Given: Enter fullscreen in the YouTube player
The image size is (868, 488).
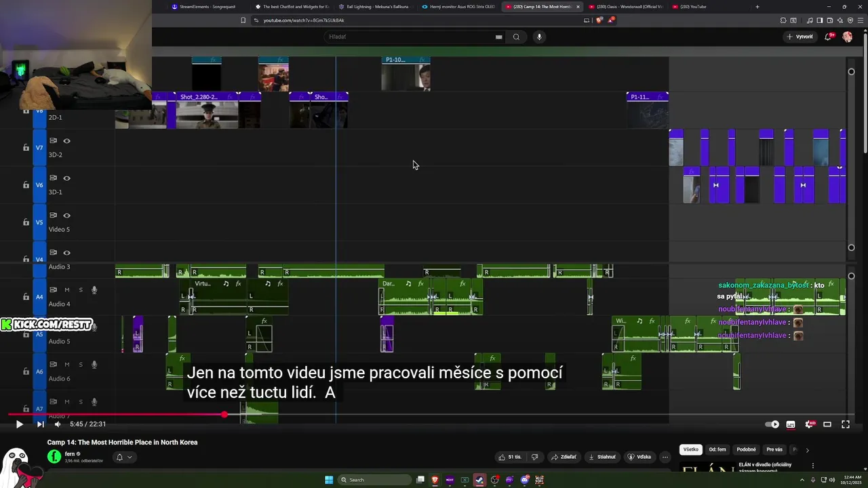Looking at the screenshot, I should [846, 424].
